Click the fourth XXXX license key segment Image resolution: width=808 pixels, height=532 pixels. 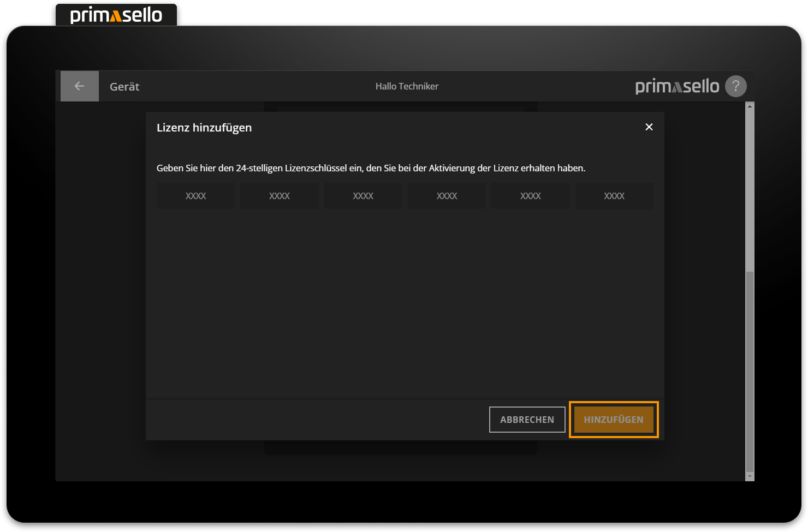447,195
